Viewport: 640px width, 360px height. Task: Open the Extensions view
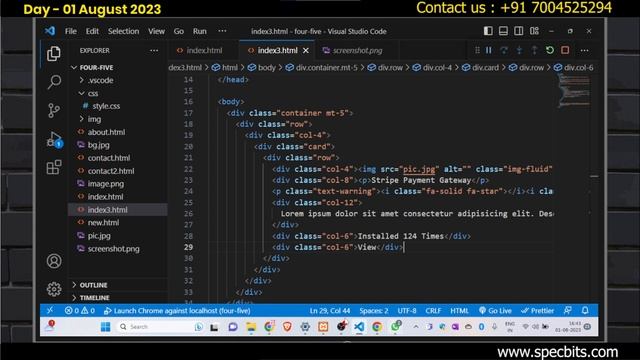point(54,167)
